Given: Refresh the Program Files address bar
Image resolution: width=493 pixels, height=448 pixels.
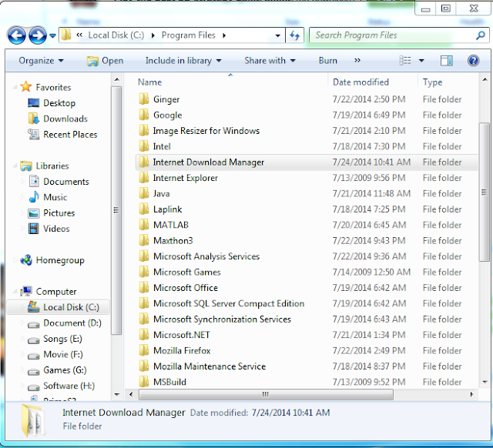Looking at the screenshot, I should coord(294,35).
